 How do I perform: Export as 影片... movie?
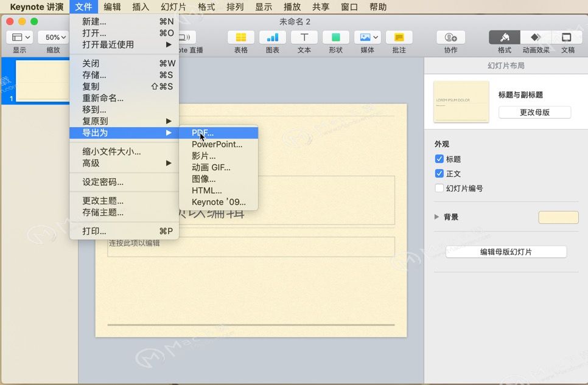point(219,156)
